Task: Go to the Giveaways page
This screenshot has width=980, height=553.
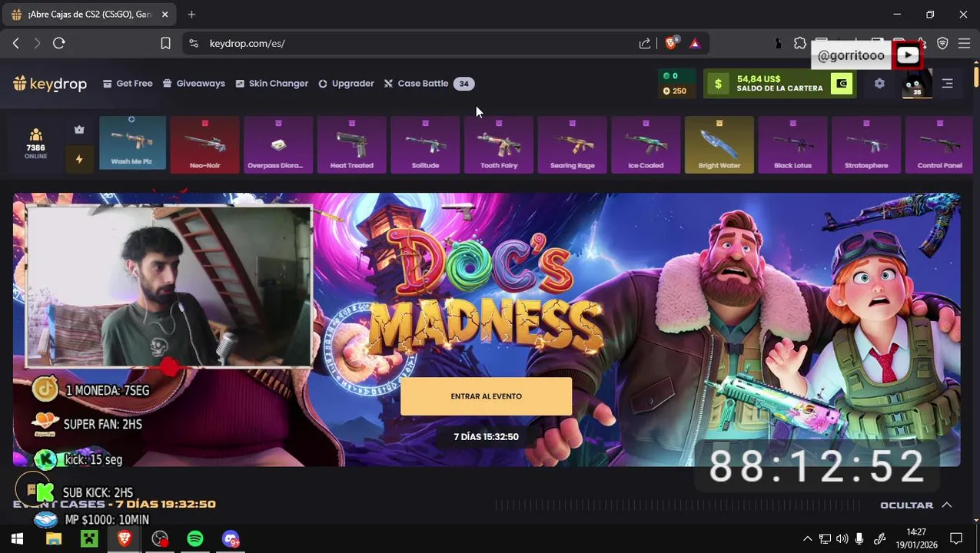Action: (x=194, y=84)
